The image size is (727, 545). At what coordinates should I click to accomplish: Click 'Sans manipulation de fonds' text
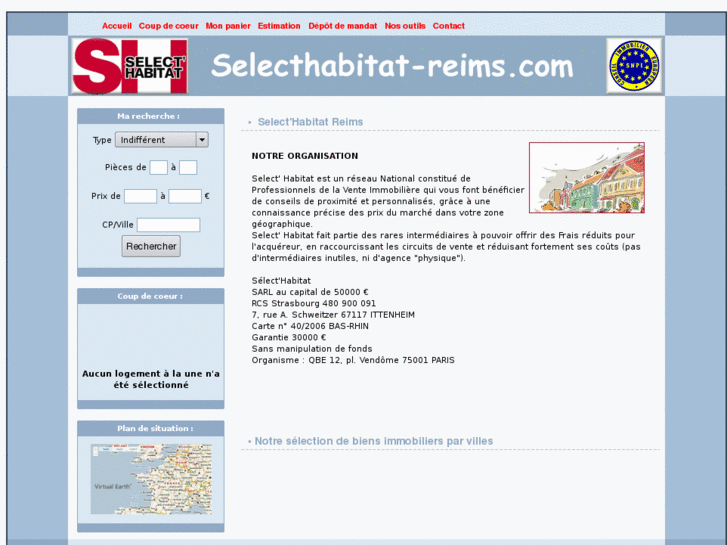(312, 349)
